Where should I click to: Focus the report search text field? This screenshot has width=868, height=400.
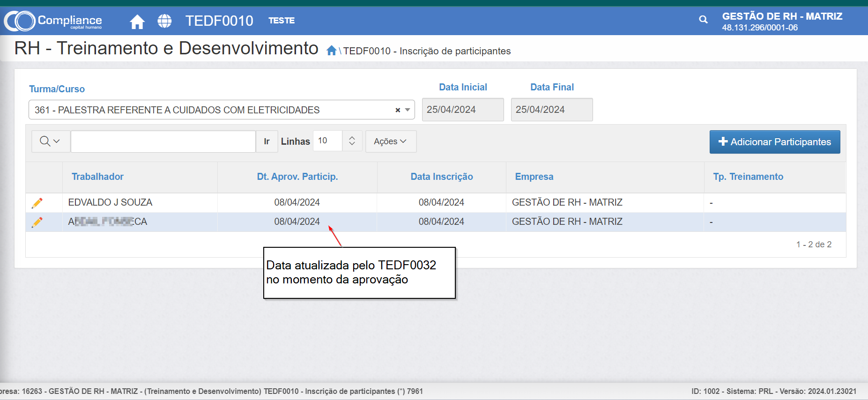coord(163,141)
